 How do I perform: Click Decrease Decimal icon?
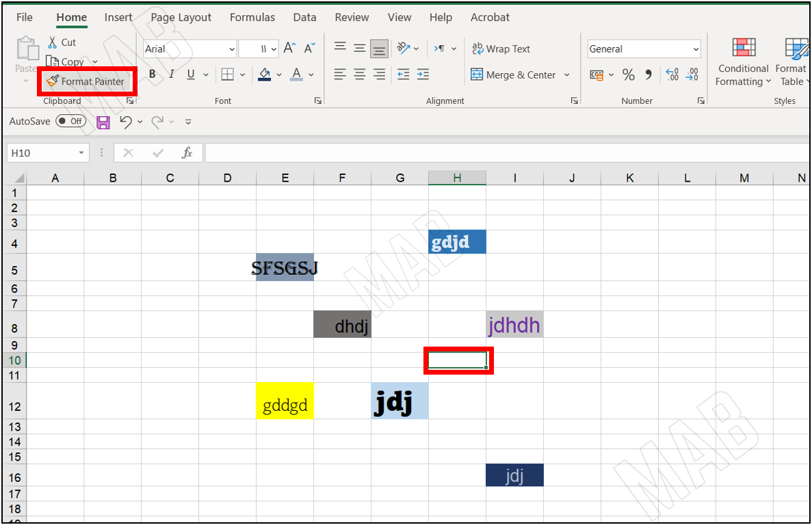[x=692, y=75]
